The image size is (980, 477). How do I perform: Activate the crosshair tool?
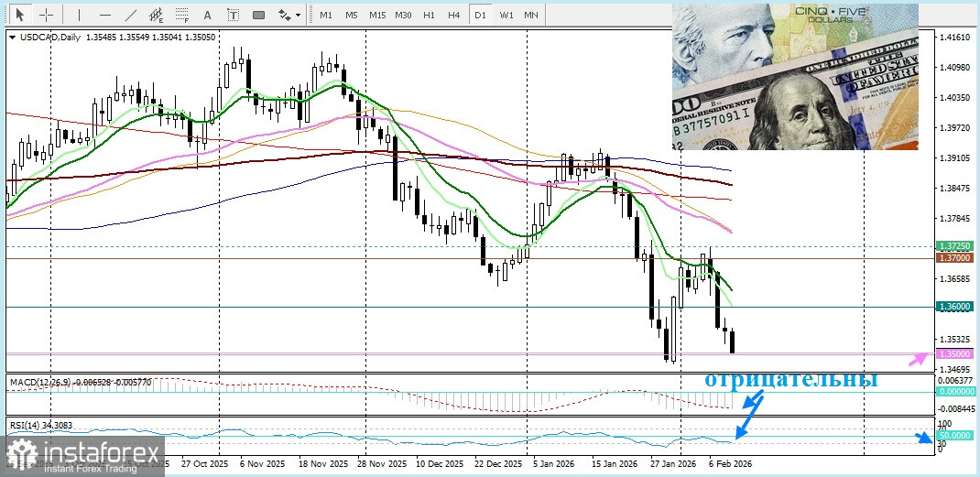point(45,15)
